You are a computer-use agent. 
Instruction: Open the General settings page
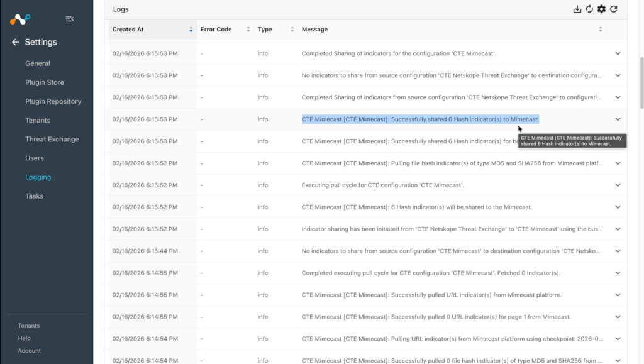click(x=38, y=63)
